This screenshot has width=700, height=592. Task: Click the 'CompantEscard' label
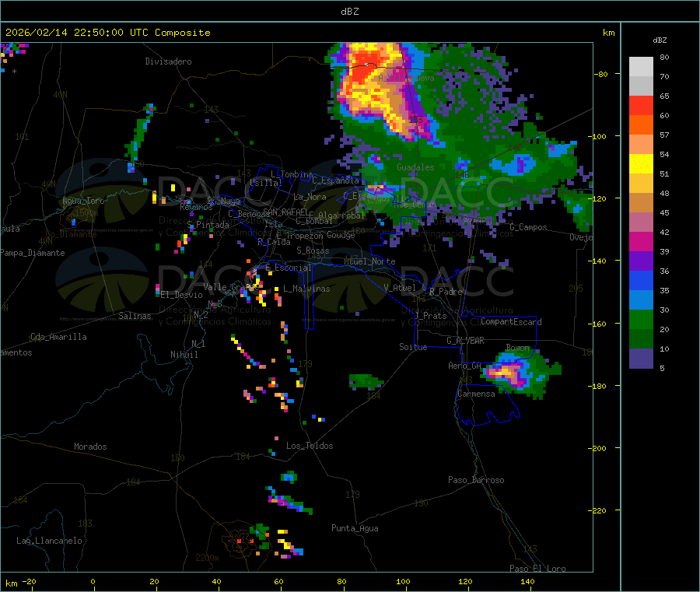point(511,322)
